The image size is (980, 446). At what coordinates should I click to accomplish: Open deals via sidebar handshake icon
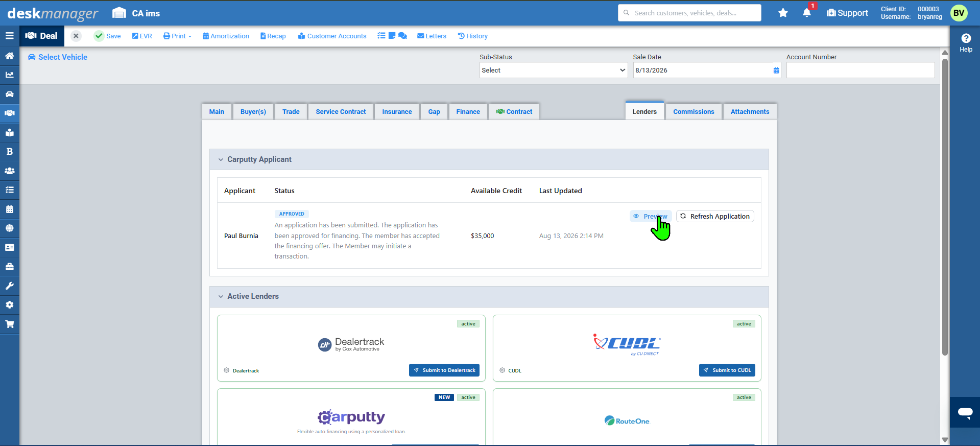pos(9,113)
